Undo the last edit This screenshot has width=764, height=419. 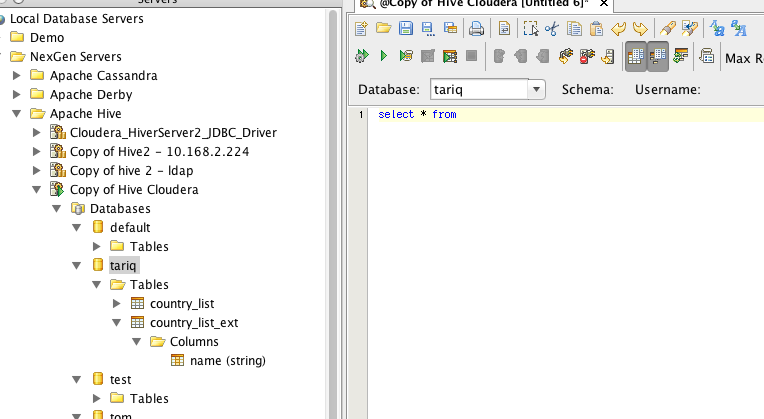point(618,29)
